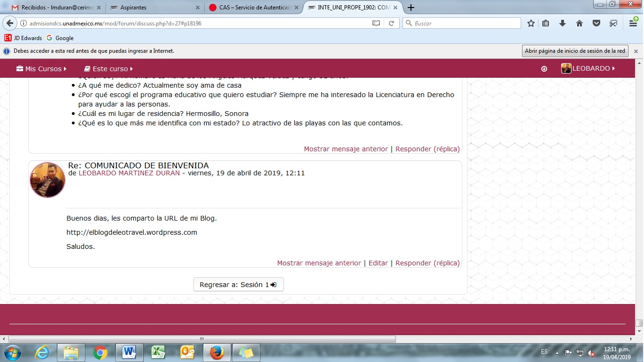The width and height of the screenshot is (644, 362).
Task: Click Editar link on Leobardo's post
Action: [378, 263]
